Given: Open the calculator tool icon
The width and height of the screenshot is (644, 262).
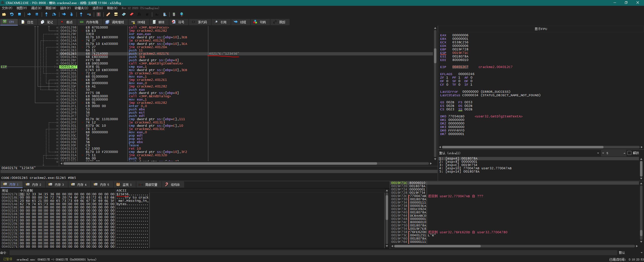Looking at the screenshot, I should click(174, 14).
